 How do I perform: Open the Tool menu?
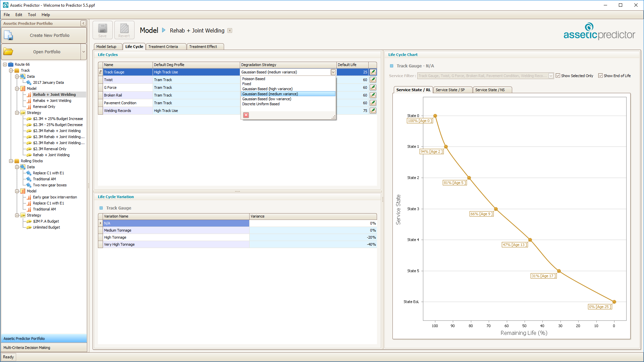click(x=32, y=15)
